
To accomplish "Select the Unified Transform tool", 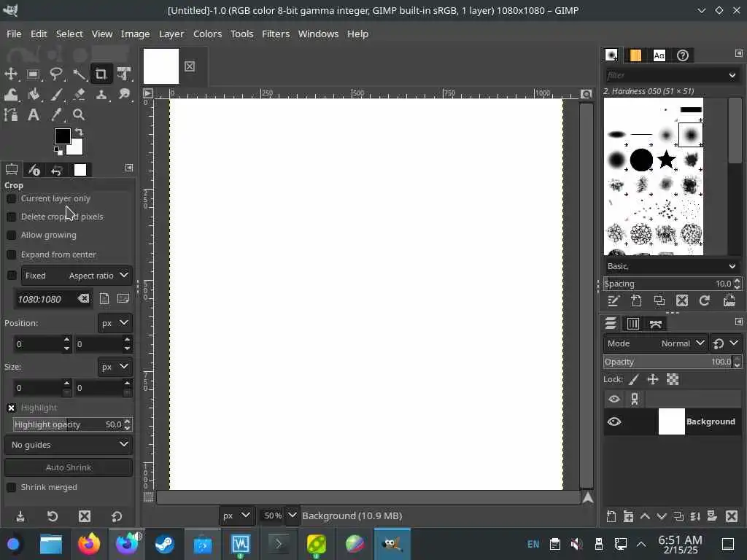I will click(124, 74).
